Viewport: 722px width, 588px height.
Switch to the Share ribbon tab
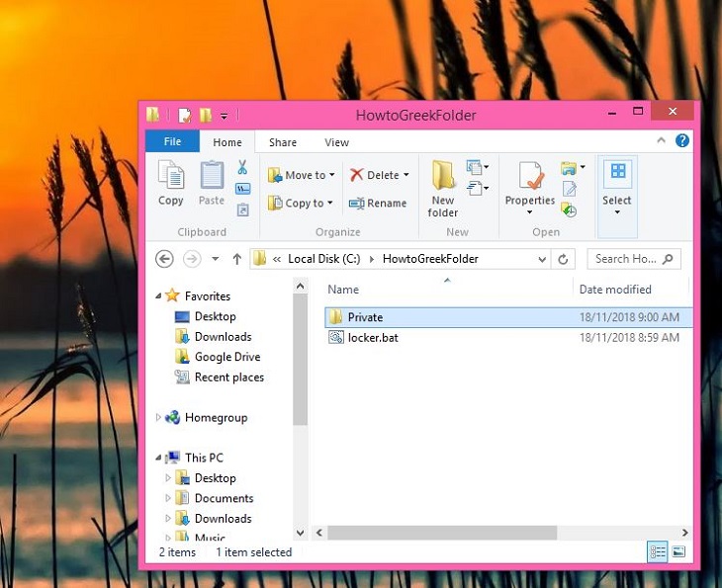(283, 142)
